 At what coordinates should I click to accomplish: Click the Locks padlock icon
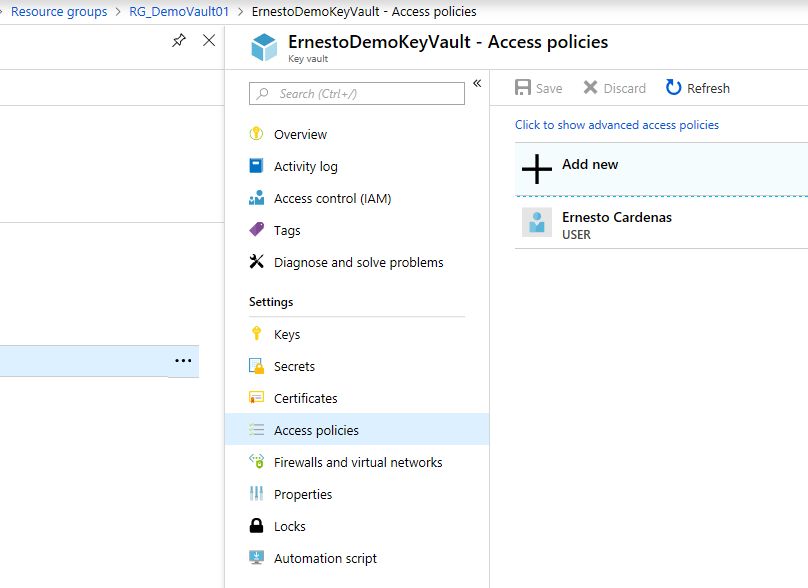point(256,526)
